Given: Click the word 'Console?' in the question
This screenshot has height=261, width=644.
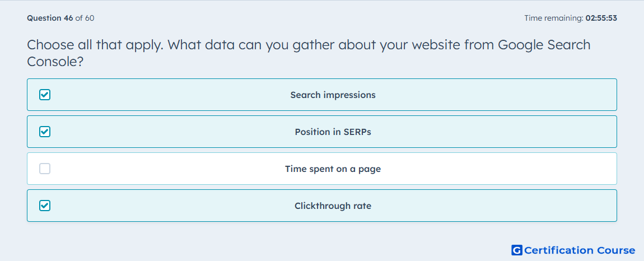Looking at the screenshot, I should [x=53, y=62].
